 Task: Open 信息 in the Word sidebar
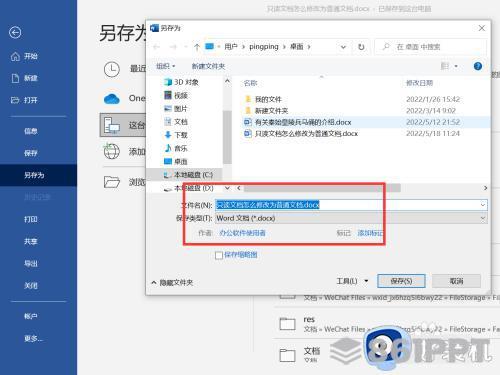[x=31, y=131]
